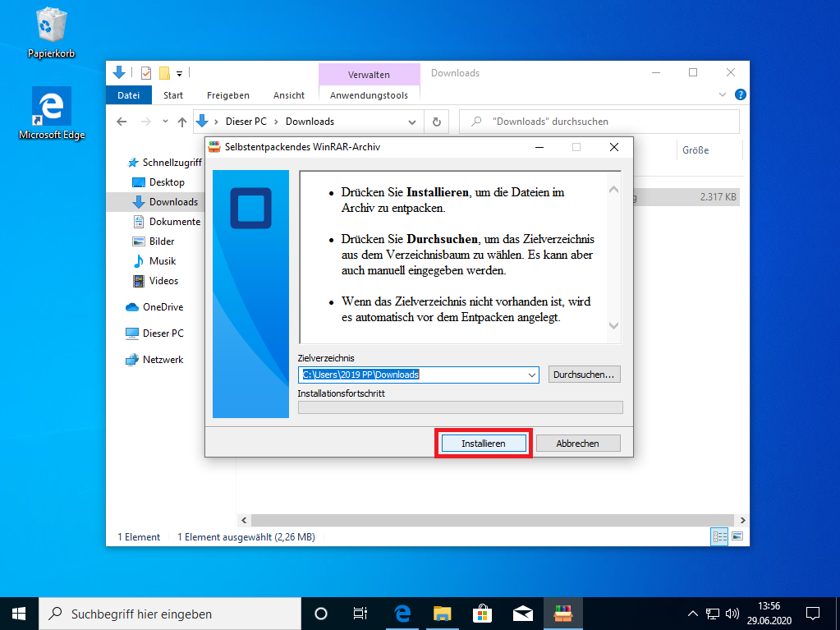Click the 2.317 KB file size cell

(718, 197)
